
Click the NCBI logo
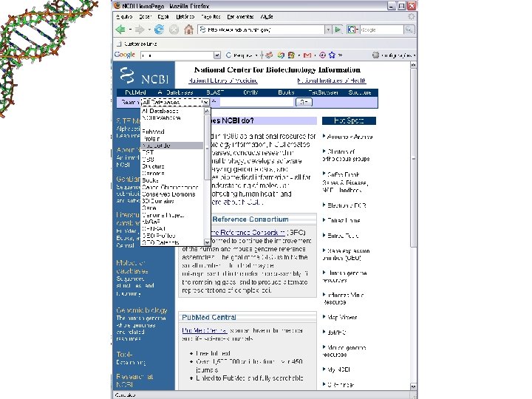(145, 75)
